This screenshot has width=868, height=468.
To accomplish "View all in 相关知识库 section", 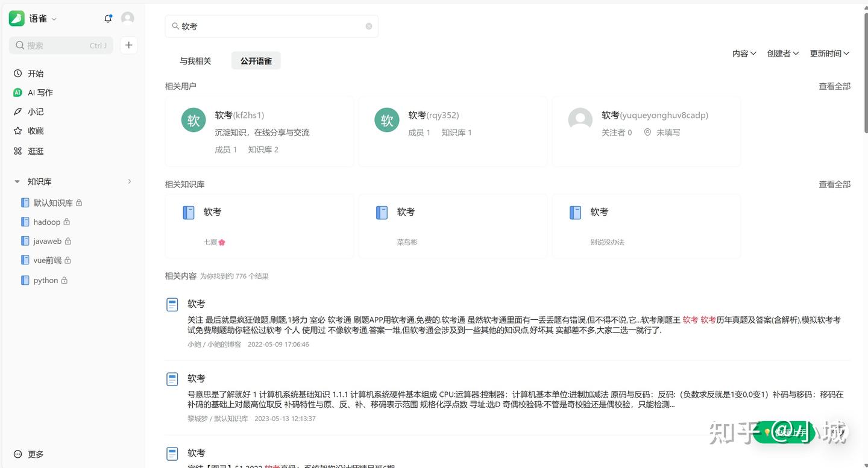I will (x=834, y=184).
